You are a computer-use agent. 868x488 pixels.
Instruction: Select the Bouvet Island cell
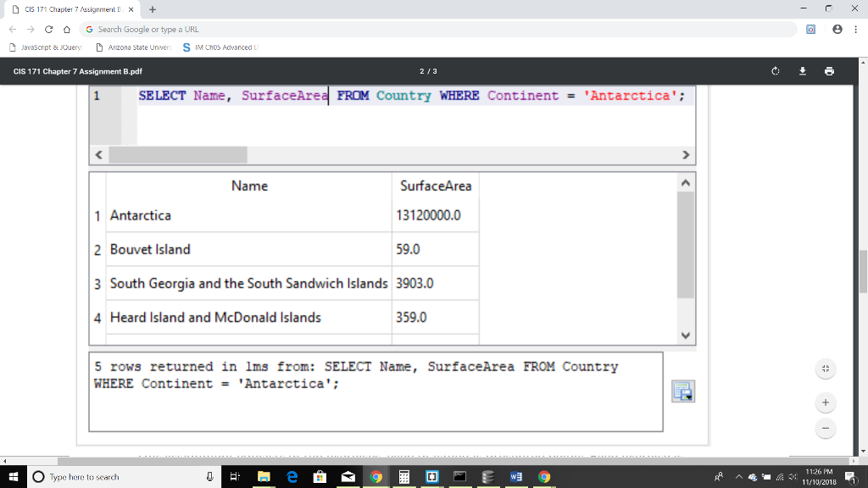248,250
